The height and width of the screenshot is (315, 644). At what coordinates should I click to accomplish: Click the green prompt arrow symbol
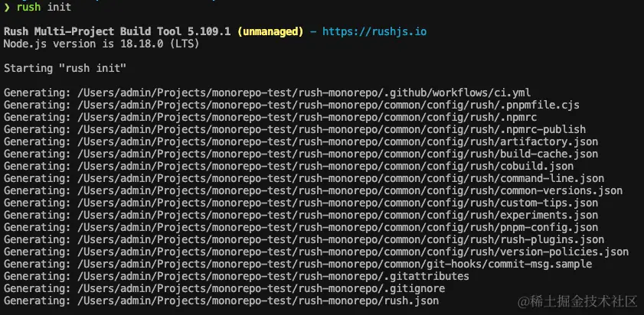(x=7, y=8)
